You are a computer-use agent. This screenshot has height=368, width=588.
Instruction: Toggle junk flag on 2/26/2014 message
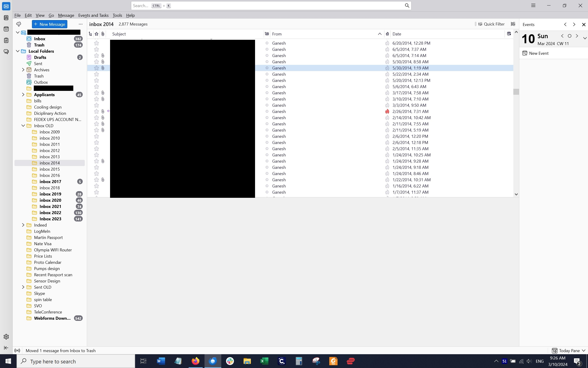(x=387, y=112)
